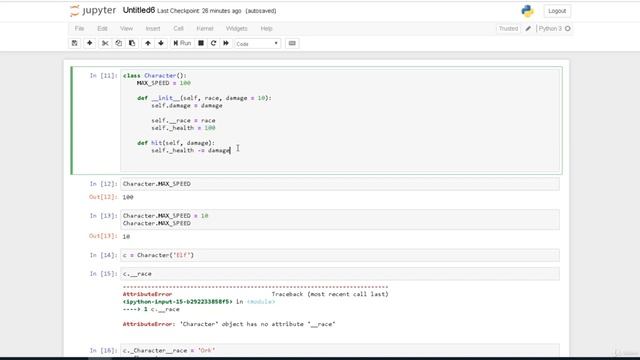This screenshot has height=360, width=640.
Task: Paste cells below icon
Action: 132,43
